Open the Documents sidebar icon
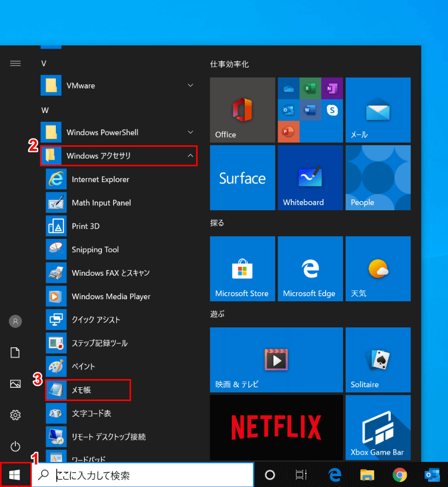This screenshot has width=448, height=487. [15, 352]
